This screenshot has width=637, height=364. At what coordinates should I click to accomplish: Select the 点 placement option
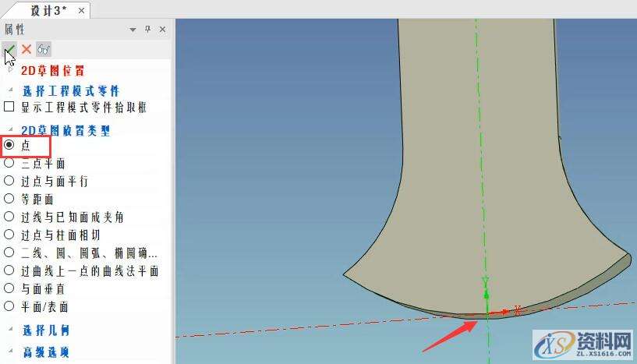pos(9,145)
